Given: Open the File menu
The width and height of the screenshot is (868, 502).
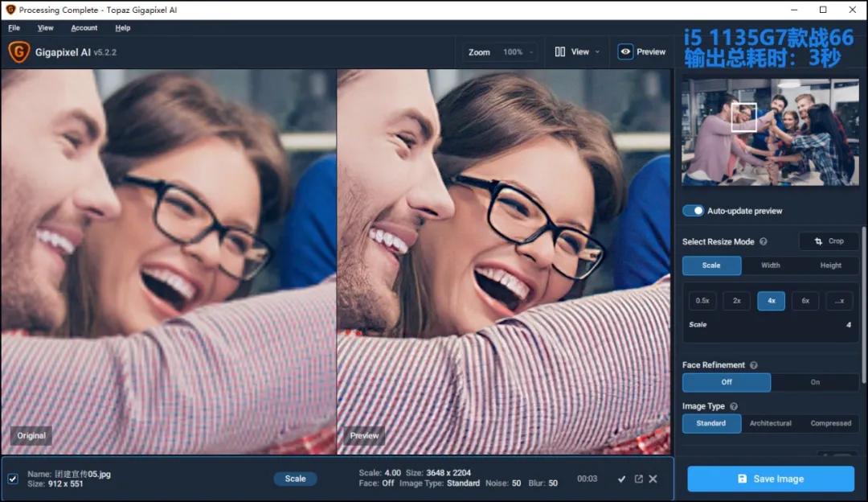Looking at the screenshot, I should coord(14,27).
